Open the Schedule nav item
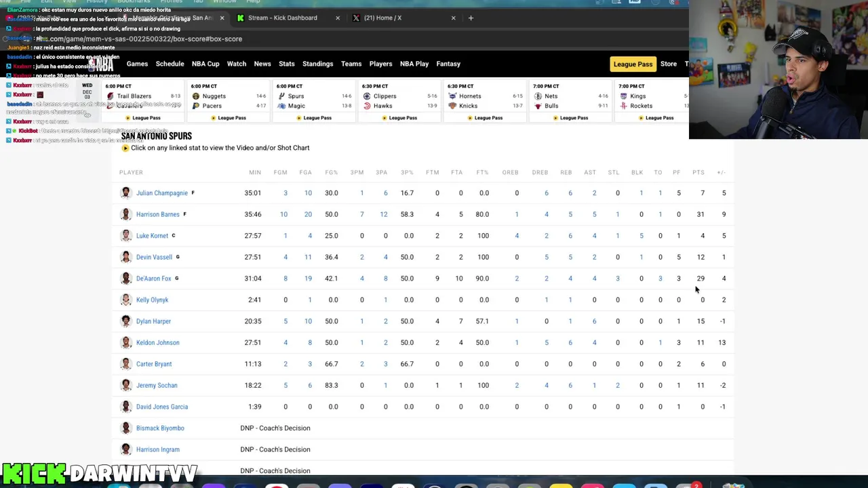This screenshot has height=488, width=868. point(170,64)
